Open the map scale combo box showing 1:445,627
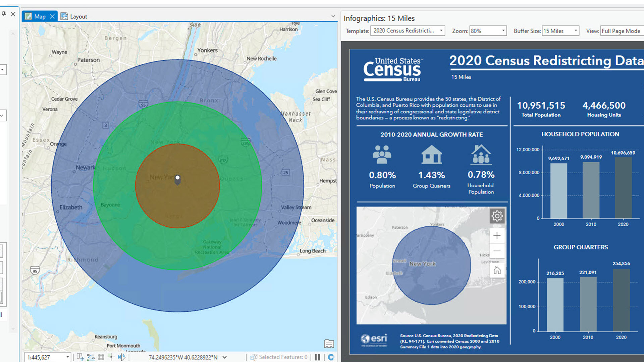This screenshot has width=644, height=362. 47,357
